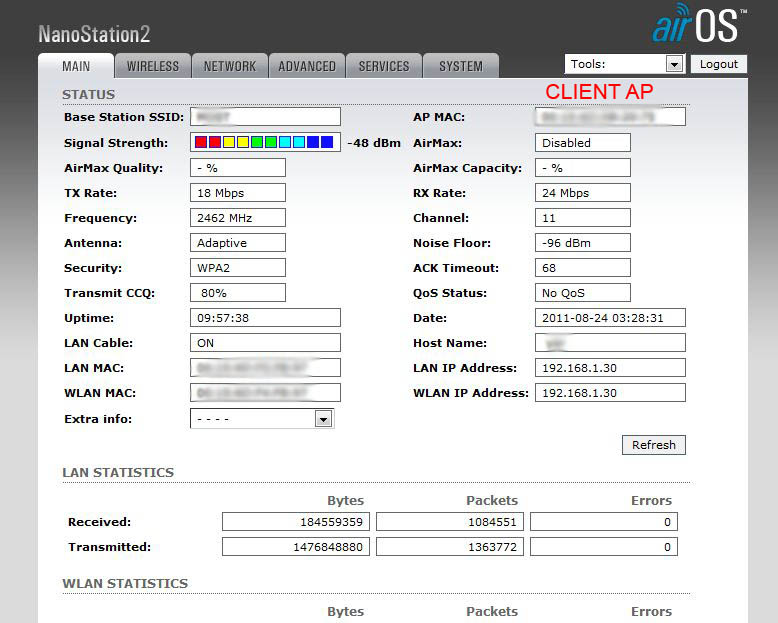Click the LAN STATISTICS heading
778x623 pixels.
118,472
